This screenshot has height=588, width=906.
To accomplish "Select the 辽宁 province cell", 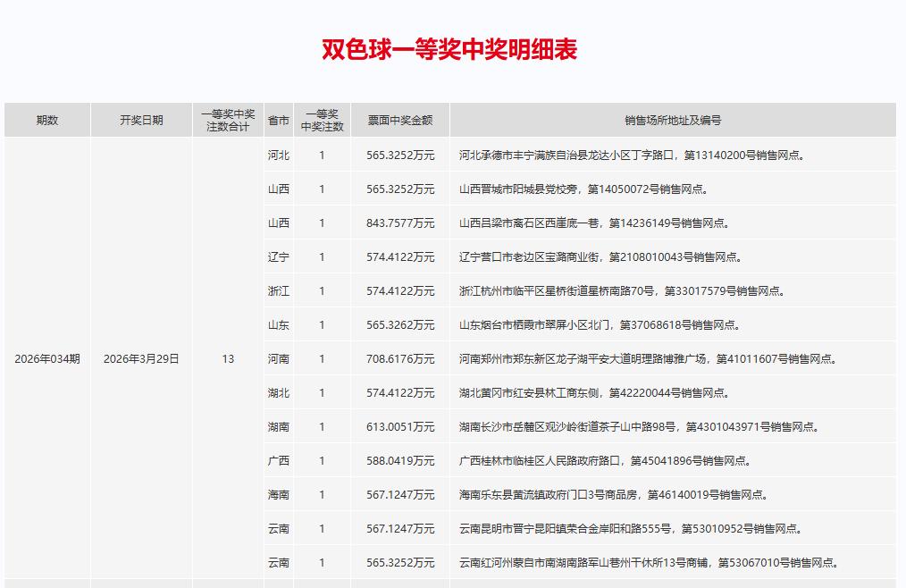I will (x=279, y=256).
